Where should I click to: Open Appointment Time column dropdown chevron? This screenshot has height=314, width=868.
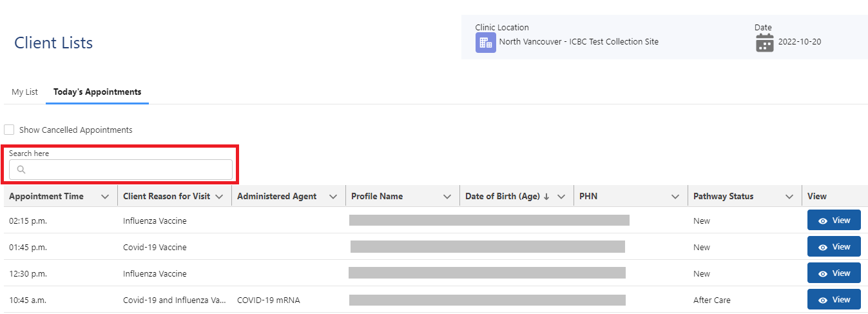coord(105,197)
